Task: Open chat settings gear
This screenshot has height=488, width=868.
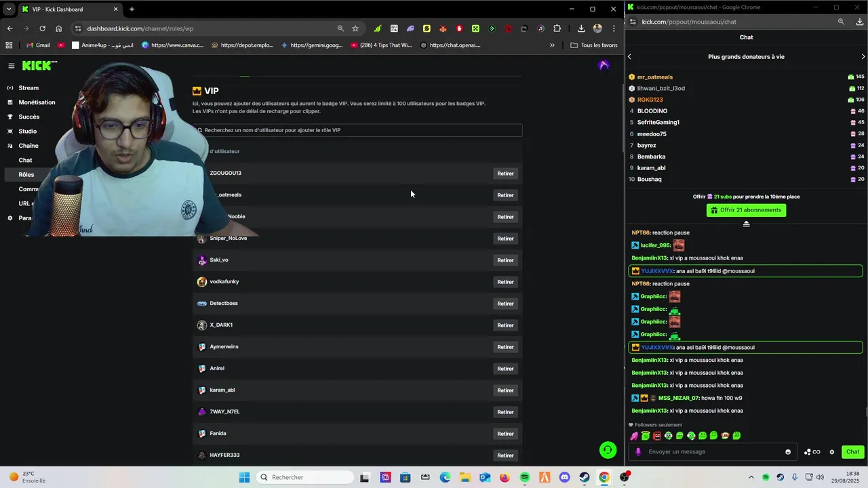Action: (x=832, y=452)
